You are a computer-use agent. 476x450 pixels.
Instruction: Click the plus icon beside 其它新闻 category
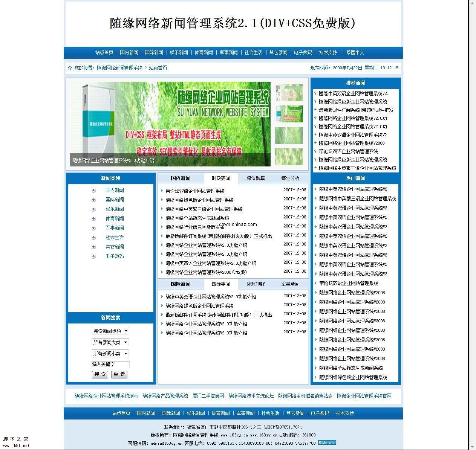pyautogui.click(x=93, y=247)
